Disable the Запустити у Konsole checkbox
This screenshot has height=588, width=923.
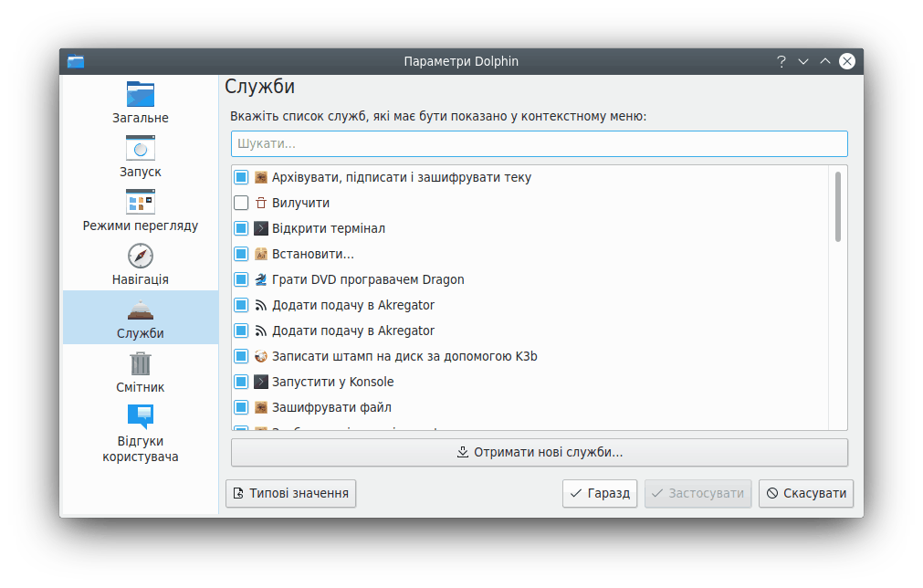(241, 382)
